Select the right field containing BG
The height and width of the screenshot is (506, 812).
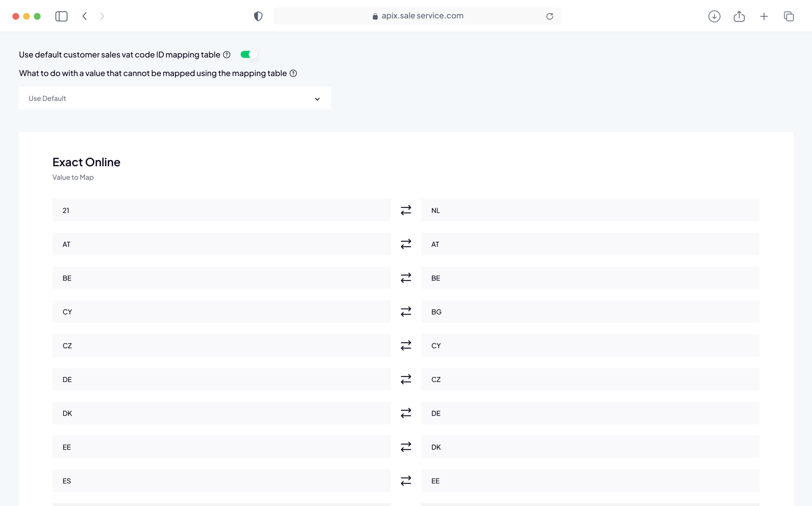[590, 312]
